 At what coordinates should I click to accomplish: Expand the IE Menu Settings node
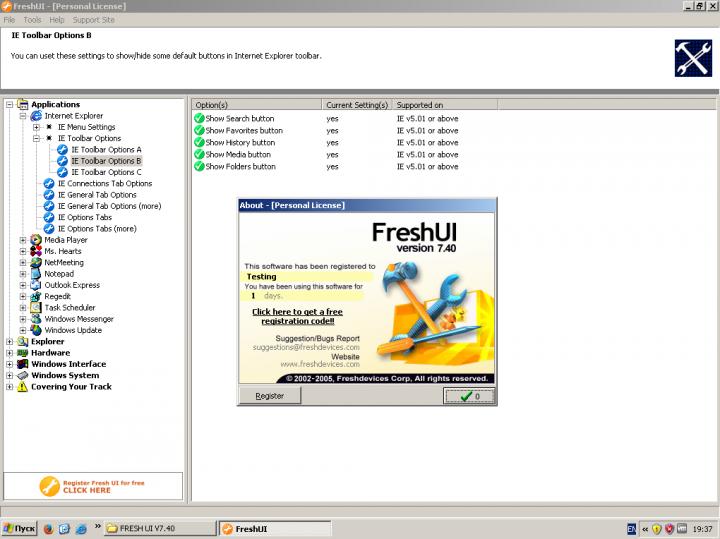(x=36, y=127)
